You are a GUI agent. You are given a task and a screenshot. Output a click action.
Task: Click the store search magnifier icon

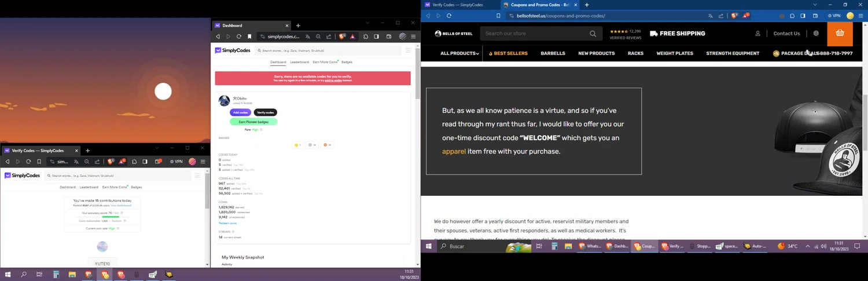[x=593, y=34]
